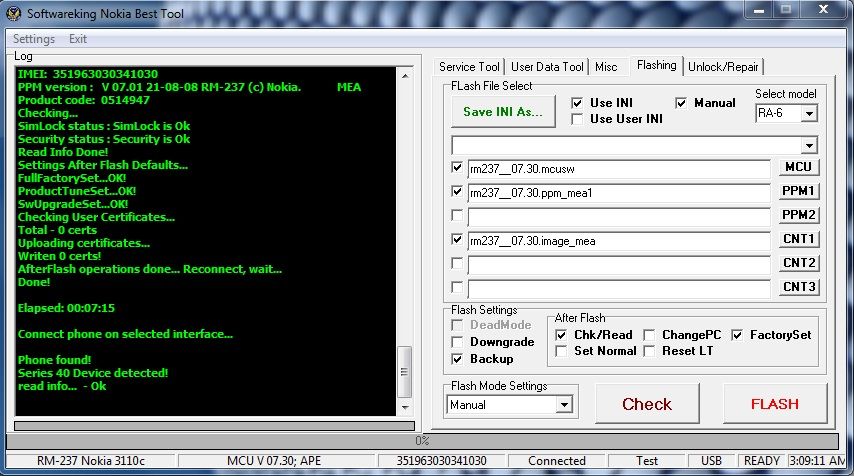Expand the Flash Mode Settings Manual dropdown
This screenshot has width=854, height=476.
click(x=564, y=405)
